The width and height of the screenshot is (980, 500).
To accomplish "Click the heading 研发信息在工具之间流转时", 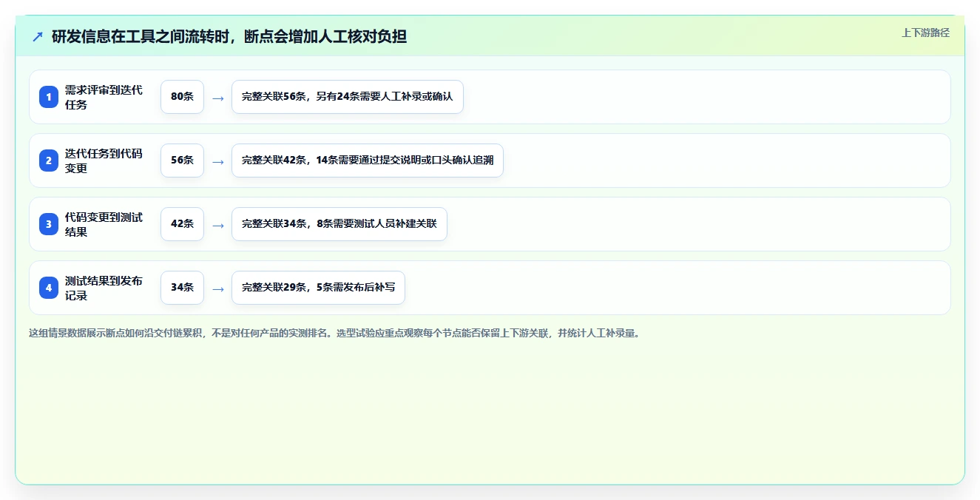I will click(229, 36).
